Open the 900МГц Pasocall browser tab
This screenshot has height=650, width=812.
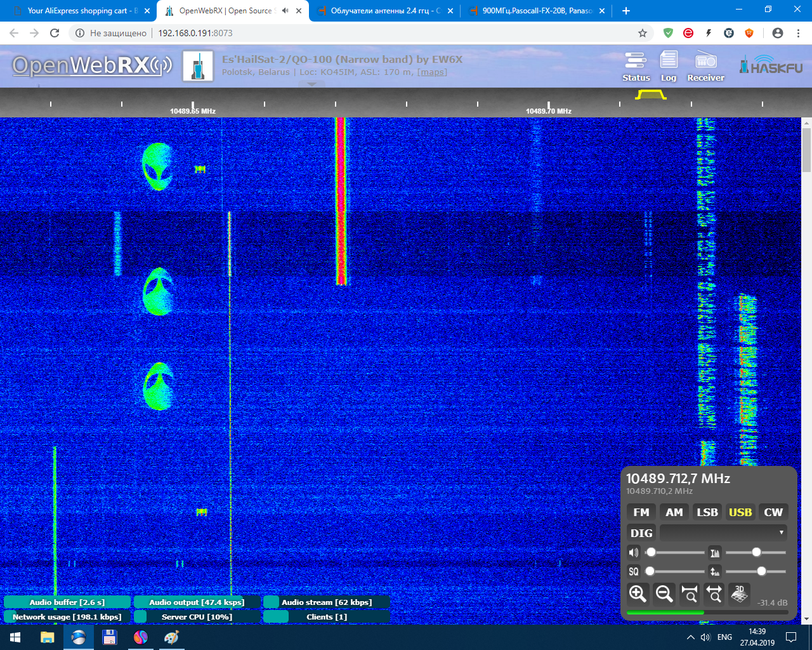pos(537,11)
